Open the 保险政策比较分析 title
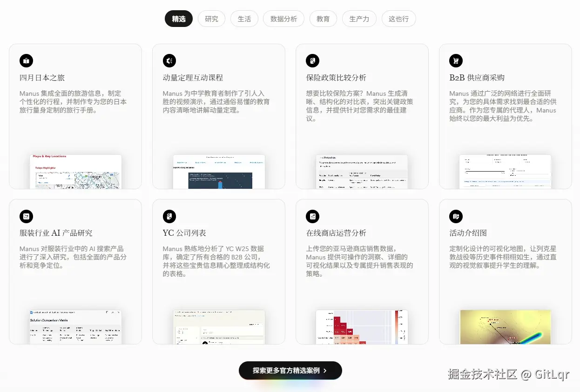Screen dimensions: 580x392 coord(337,78)
